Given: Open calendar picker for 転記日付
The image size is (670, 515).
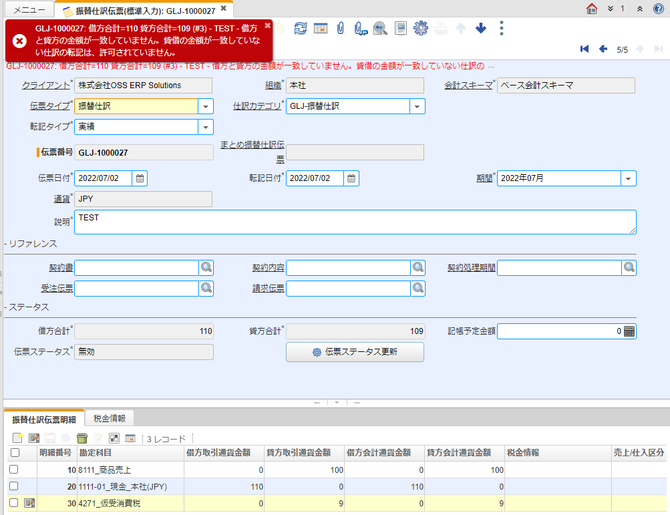Looking at the screenshot, I should coord(351,179).
